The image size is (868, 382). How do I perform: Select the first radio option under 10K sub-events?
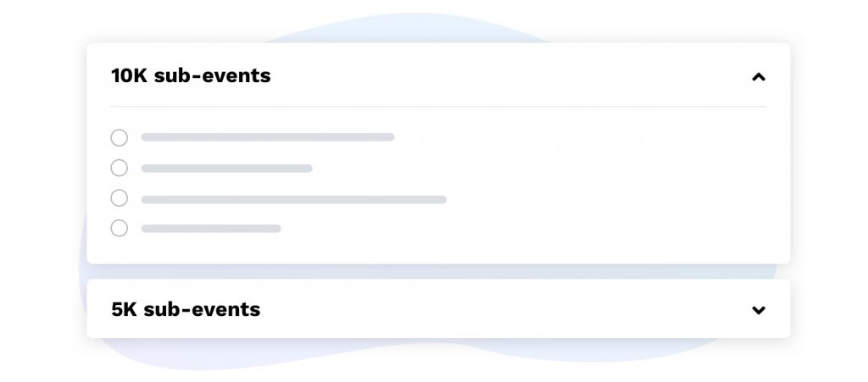(120, 137)
